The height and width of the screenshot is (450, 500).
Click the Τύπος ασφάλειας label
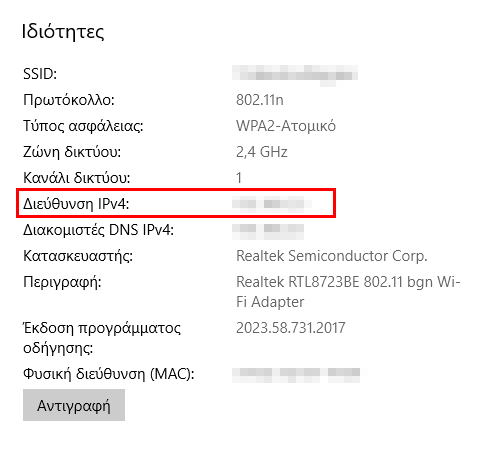tap(83, 126)
